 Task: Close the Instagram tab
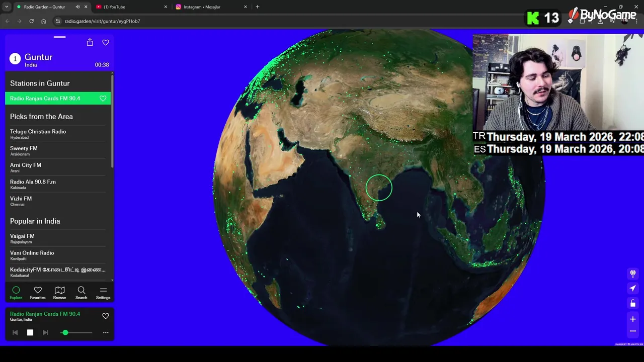click(x=246, y=7)
